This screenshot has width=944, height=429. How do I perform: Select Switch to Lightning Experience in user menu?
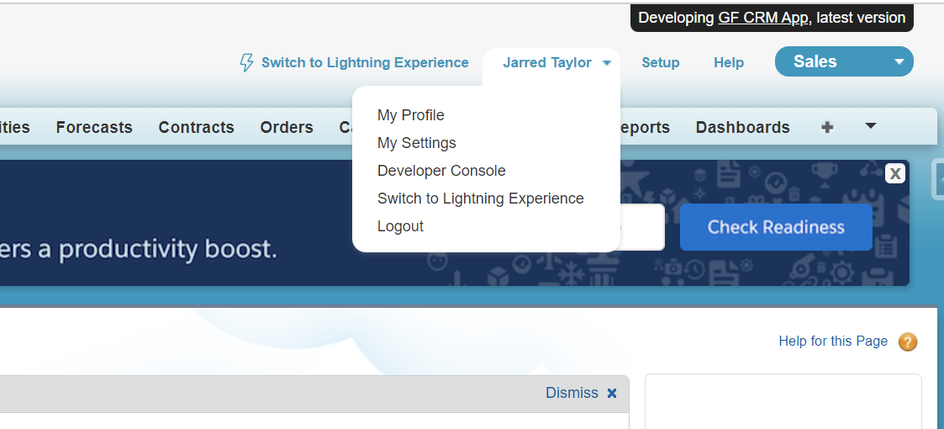pyautogui.click(x=480, y=198)
